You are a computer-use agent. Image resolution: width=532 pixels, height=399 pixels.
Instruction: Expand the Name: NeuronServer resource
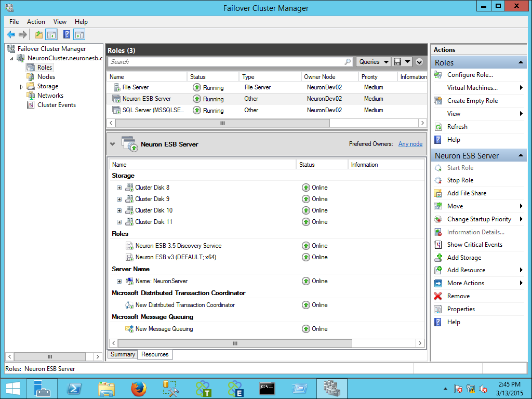point(119,281)
